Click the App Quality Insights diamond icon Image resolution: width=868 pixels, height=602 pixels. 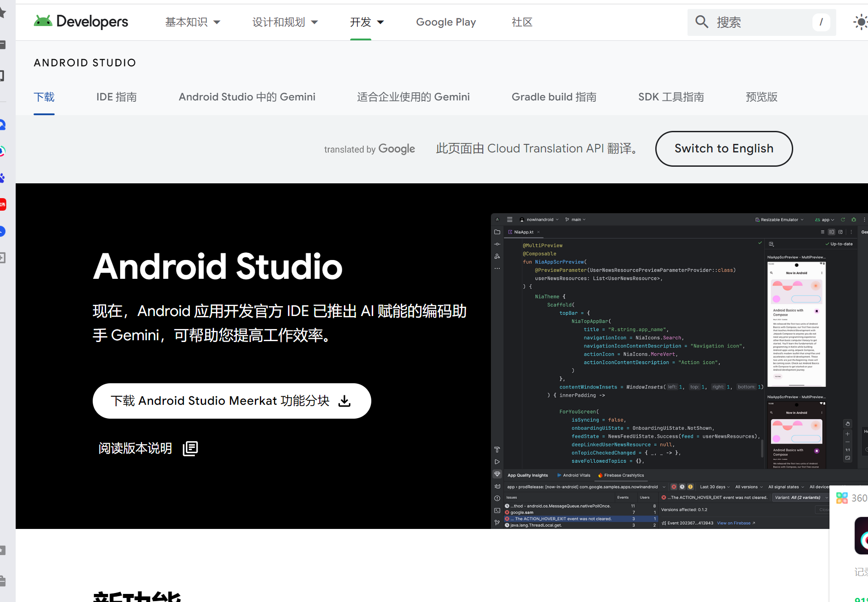[497, 474]
